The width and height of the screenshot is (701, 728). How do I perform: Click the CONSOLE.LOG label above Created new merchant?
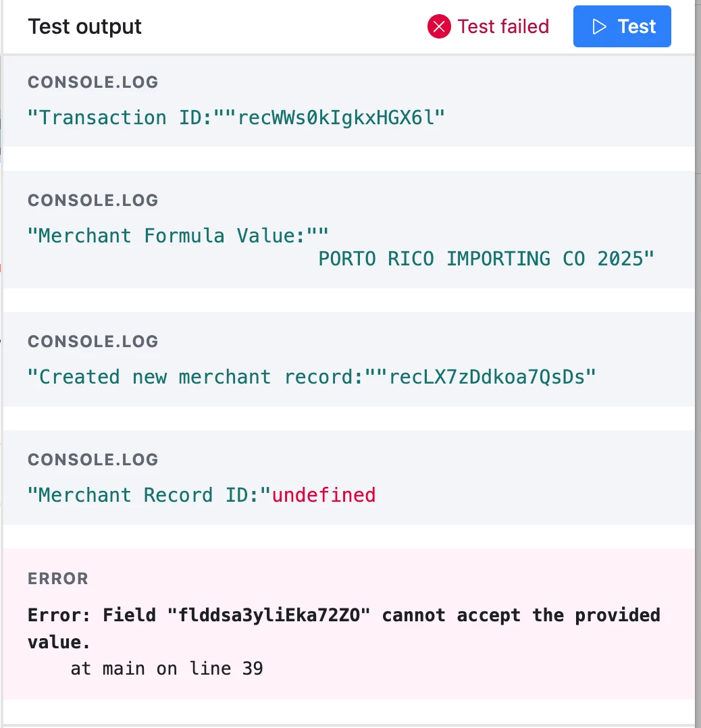[93, 342]
